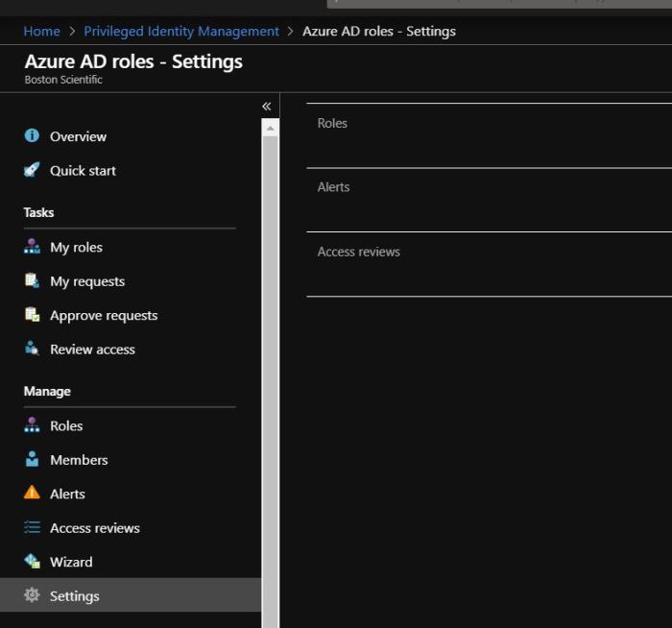
Task: Open Quick start via rocket icon
Action: tap(32, 170)
